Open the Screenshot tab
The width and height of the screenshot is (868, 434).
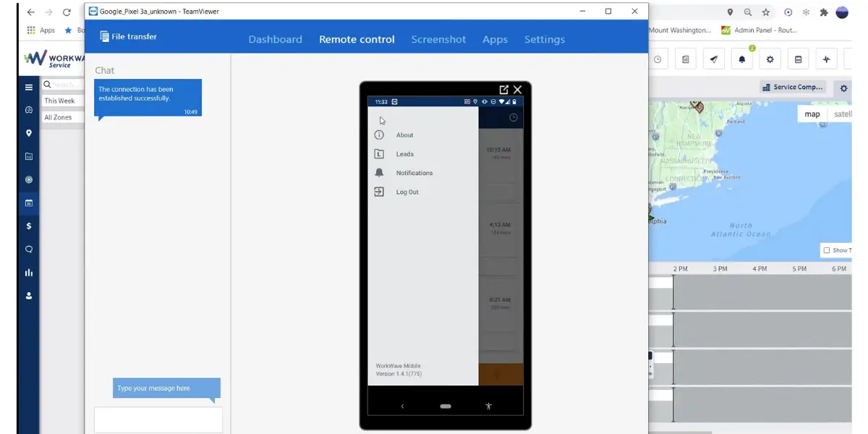(x=438, y=40)
